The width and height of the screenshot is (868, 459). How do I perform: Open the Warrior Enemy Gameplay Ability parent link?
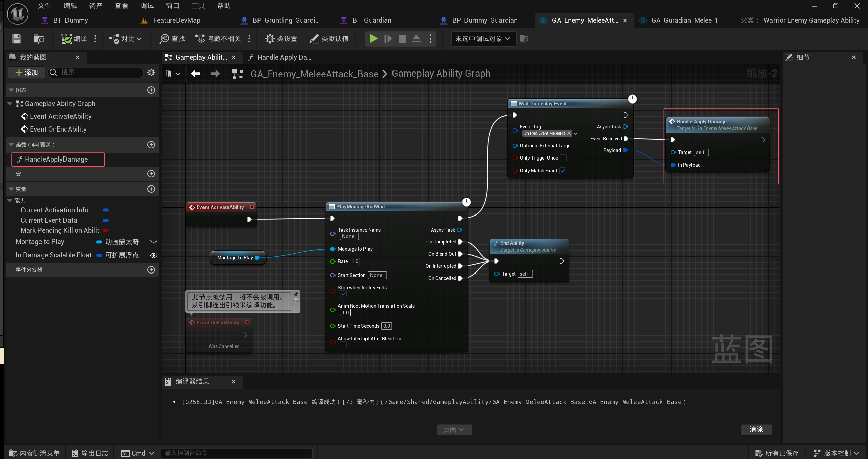[x=811, y=20]
